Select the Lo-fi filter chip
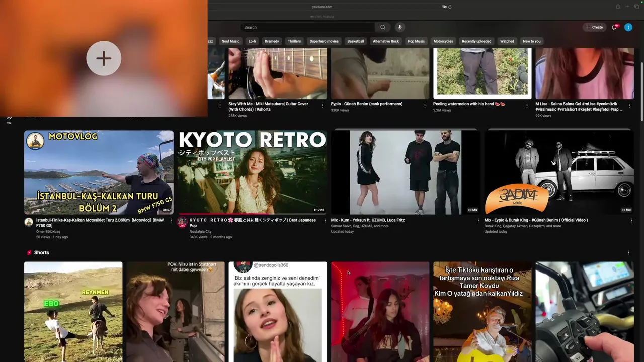Screen dimensions: 644x362 [x=252, y=41]
